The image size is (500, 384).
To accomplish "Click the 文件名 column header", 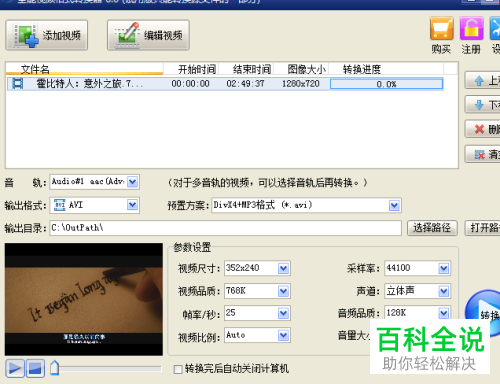I will tap(85, 69).
